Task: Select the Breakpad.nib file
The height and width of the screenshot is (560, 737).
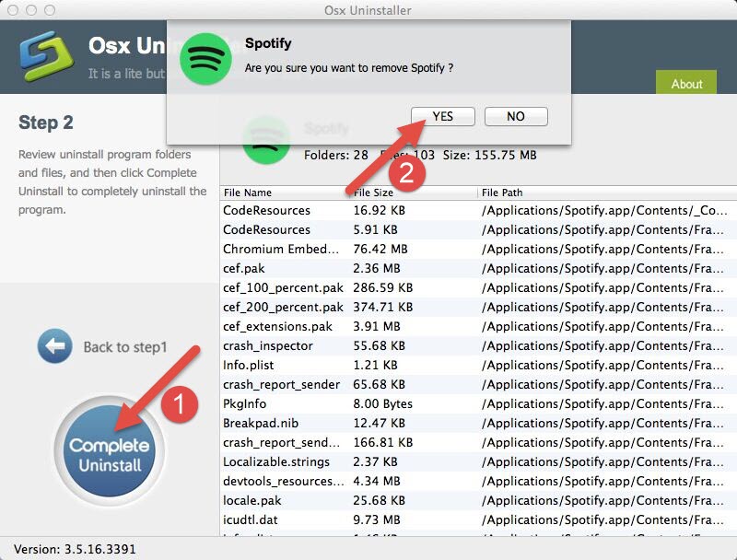Action: coord(478,424)
